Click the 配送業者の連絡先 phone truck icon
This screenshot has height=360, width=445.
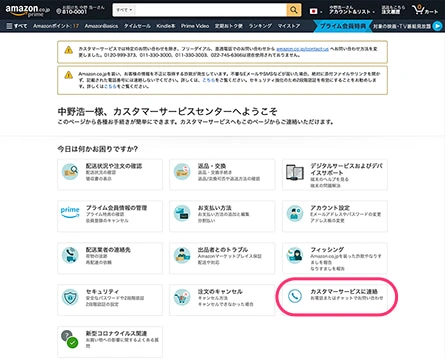[70, 255]
